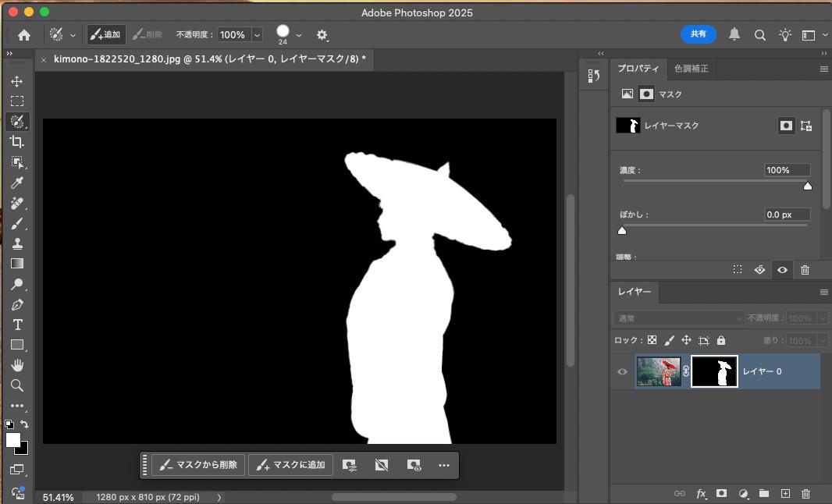Select the Eyedropper tool

[x=17, y=183]
